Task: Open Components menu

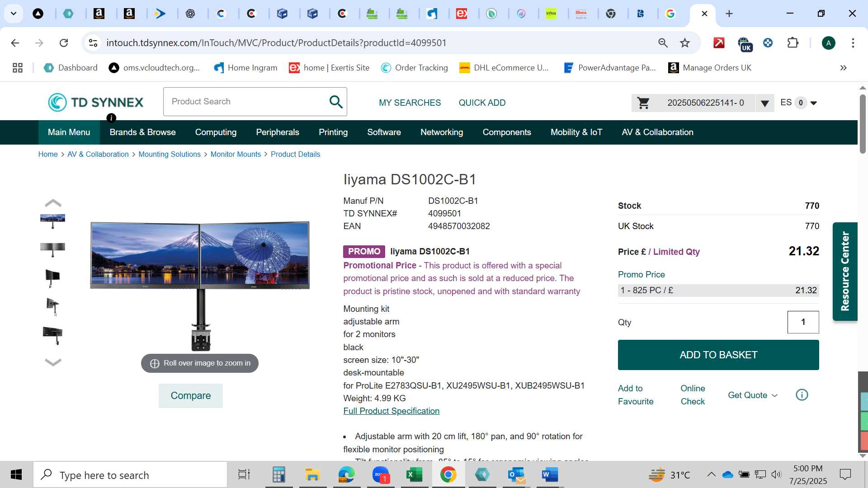Action: (x=507, y=132)
